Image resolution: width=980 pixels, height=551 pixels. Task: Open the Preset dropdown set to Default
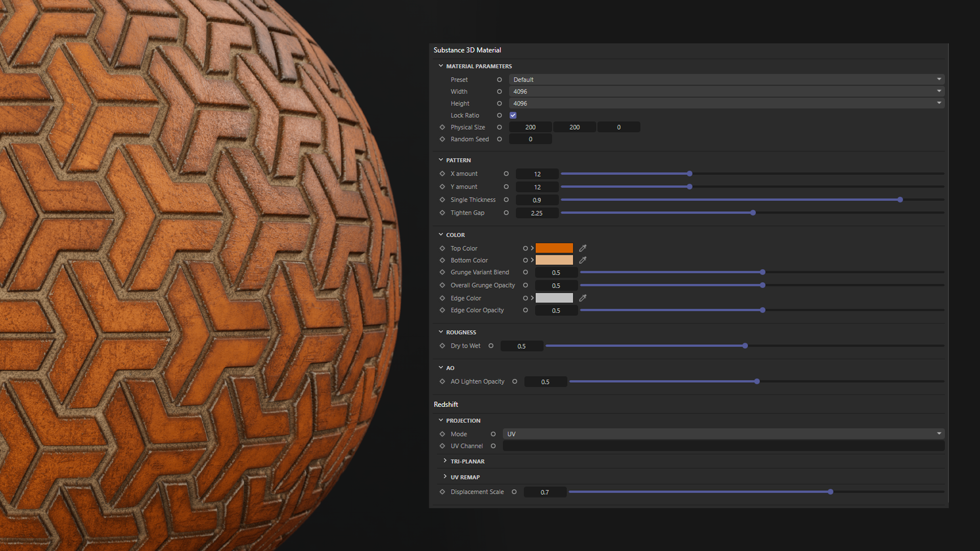point(726,80)
